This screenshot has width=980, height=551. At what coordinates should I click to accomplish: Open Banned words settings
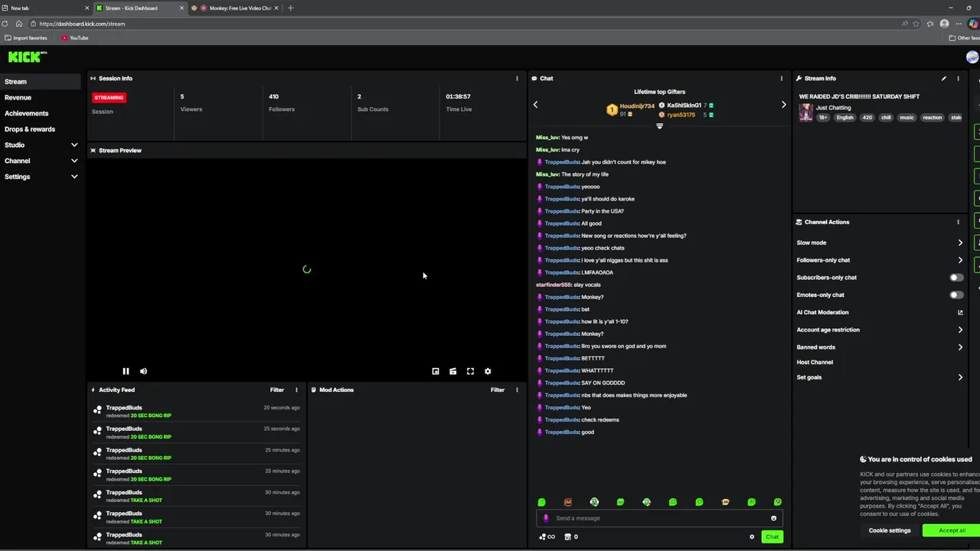pos(880,347)
